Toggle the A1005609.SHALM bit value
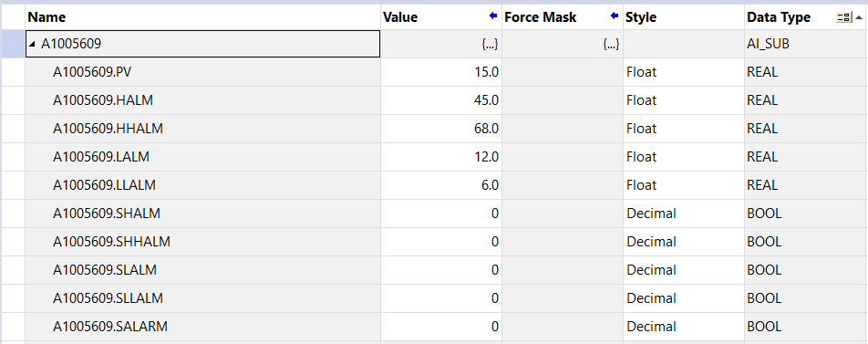The width and height of the screenshot is (868, 344). click(441, 214)
